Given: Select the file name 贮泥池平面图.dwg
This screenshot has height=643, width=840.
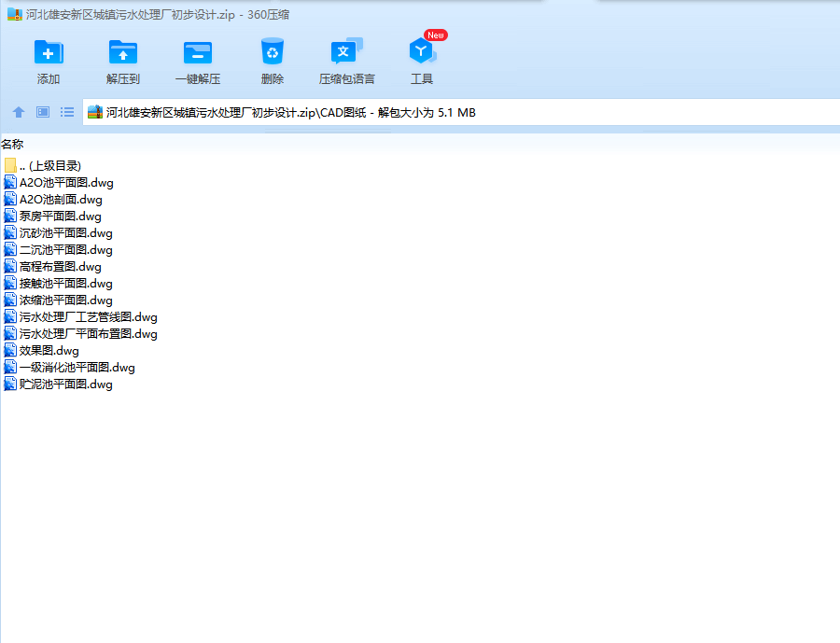Looking at the screenshot, I should pyautogui.click(x=66, y=384).
